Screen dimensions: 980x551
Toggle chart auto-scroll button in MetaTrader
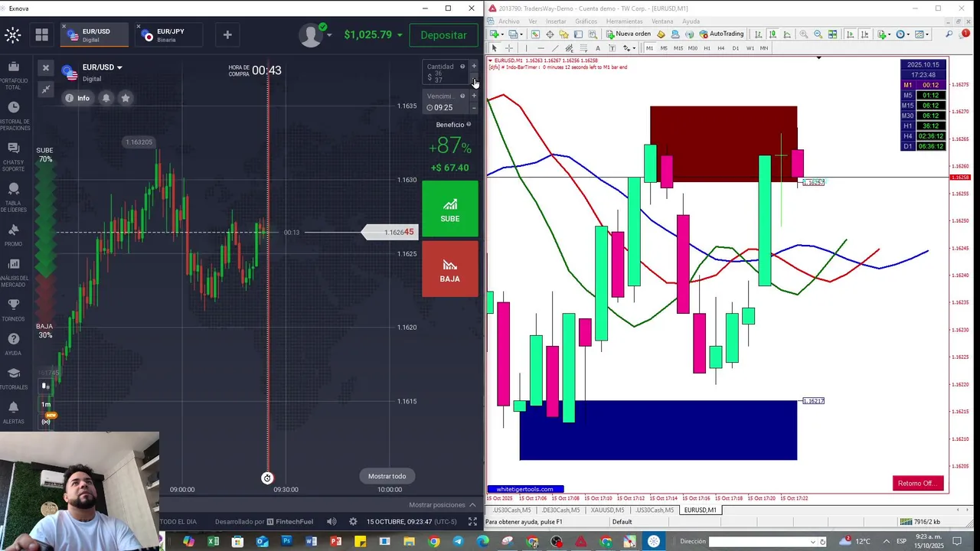click(850, 34)
